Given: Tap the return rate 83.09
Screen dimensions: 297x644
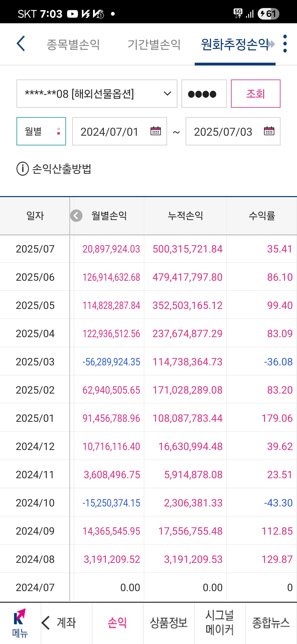Looking at the screenshot, I should (x=280, y=334).
